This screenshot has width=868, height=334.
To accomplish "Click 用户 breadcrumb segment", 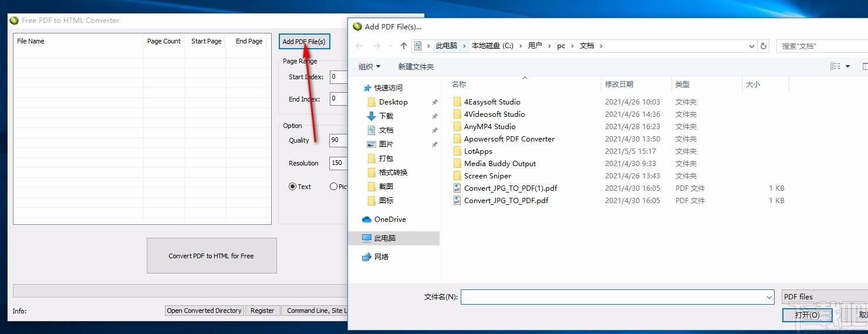I will click(535, 46).
